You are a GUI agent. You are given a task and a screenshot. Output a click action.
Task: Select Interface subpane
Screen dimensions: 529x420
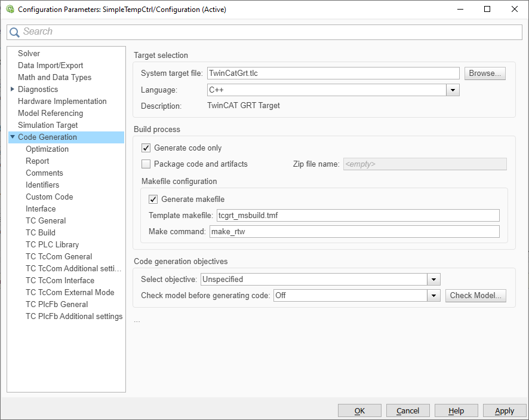pos(41,209)
